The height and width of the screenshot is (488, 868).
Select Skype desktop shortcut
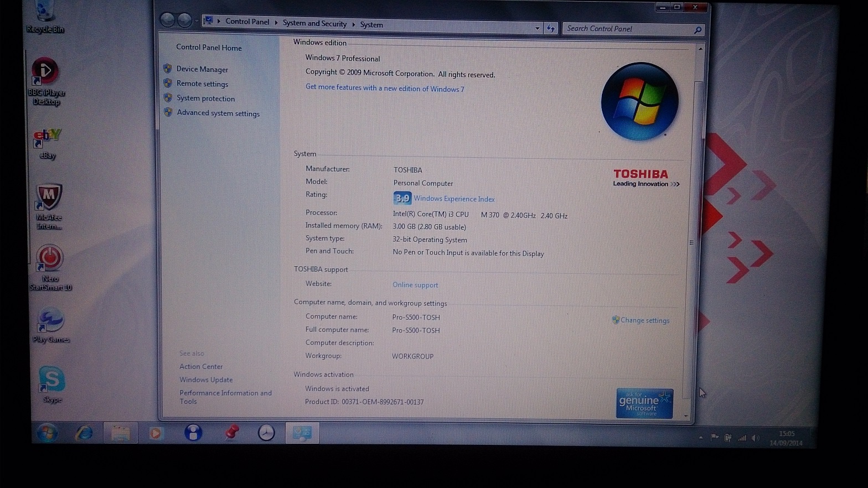[51, 385]
